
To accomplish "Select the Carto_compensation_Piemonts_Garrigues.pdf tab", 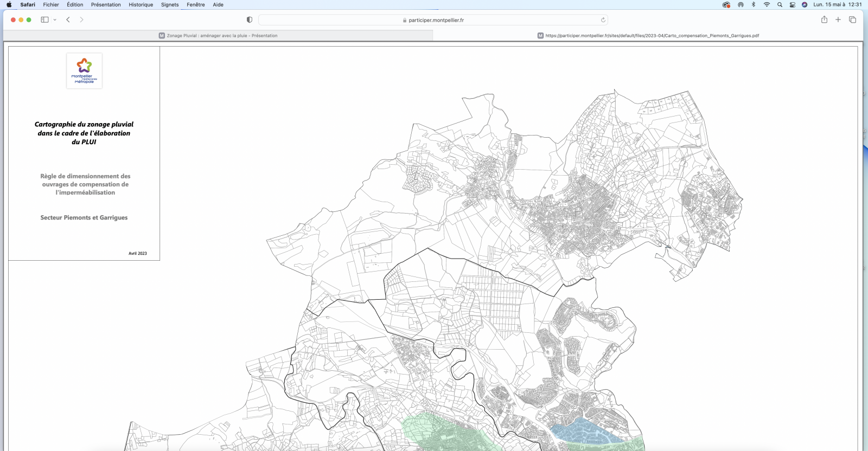I will pyautogui.click(x=648, y=36).
